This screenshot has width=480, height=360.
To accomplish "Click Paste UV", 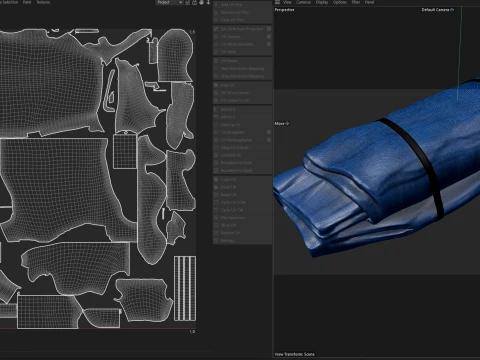I will pyautogui.click(x=242, y=187).
